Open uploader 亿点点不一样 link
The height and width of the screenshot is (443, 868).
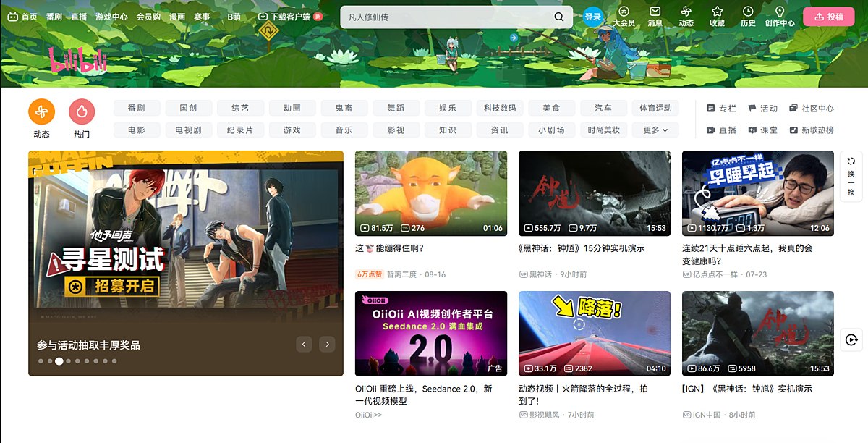pos(711,274)
